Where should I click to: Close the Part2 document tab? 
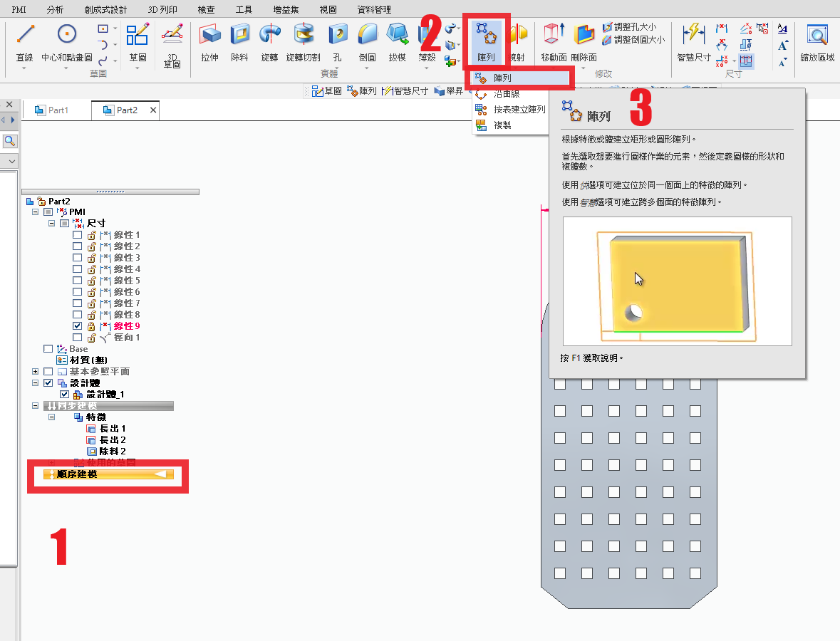coord(153,110)
